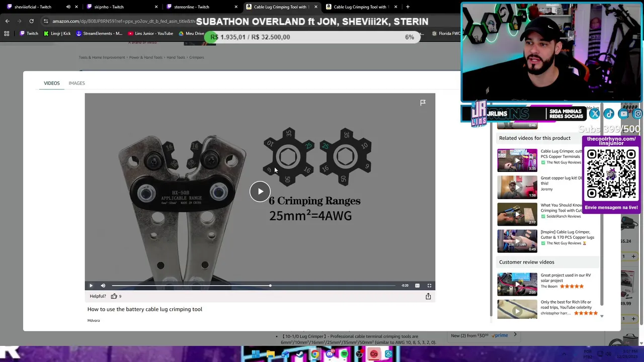644x362 pixels.
Task: Play the '[Inspire] Cable Lug Crimper' video
Action: 517,241
